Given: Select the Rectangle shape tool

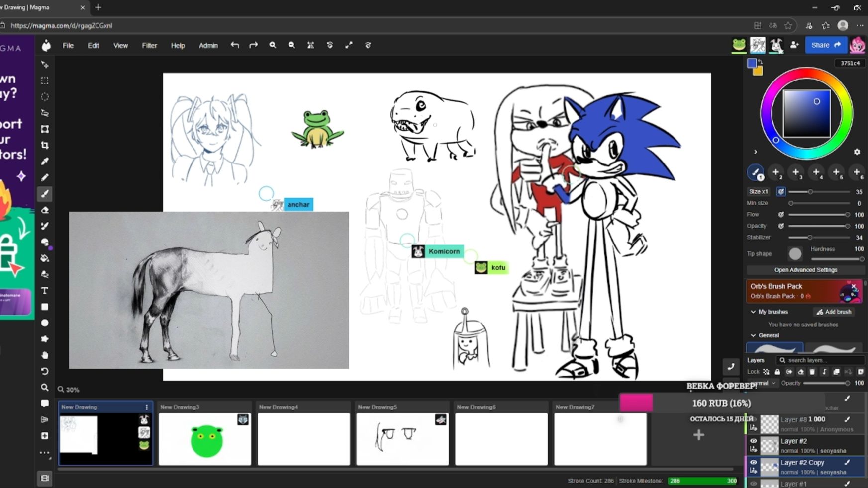Looking at the screenshot, I should coord(45,307).
